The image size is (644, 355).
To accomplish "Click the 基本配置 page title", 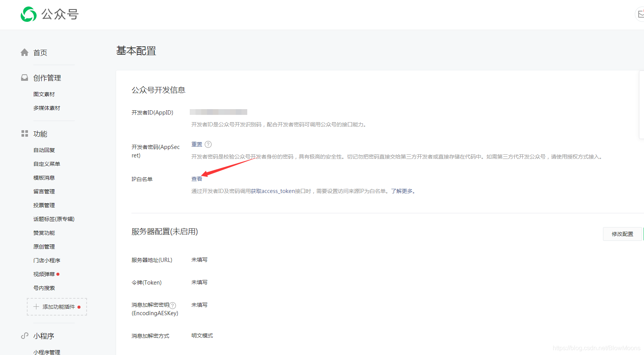I will [x=136, y=51].
